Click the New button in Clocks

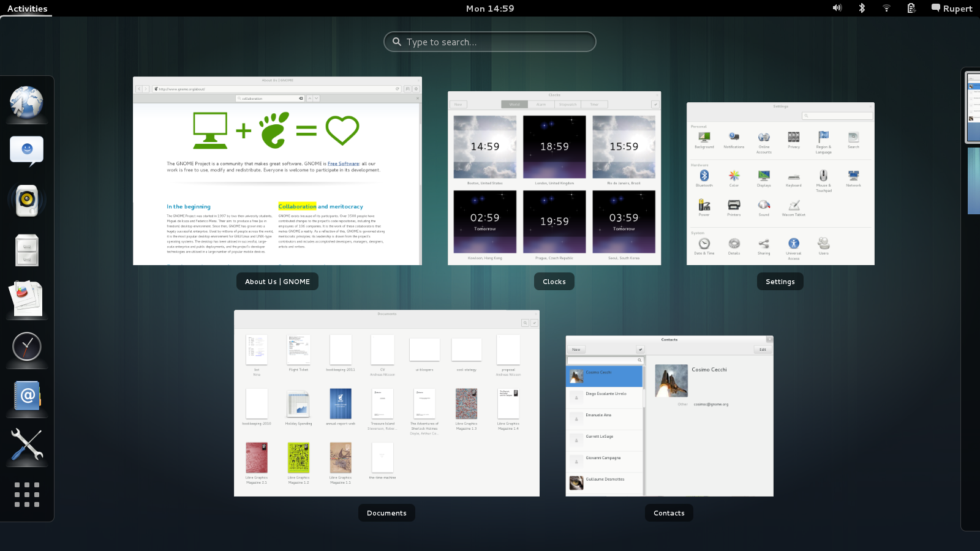pyautogui.click(x=458, y=104)
